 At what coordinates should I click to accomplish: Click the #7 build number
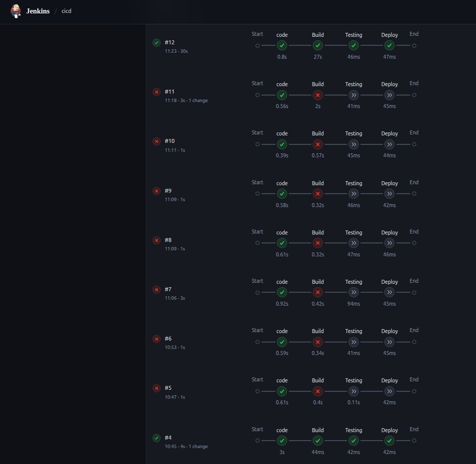pyautogui.click(x=168, y=289)
